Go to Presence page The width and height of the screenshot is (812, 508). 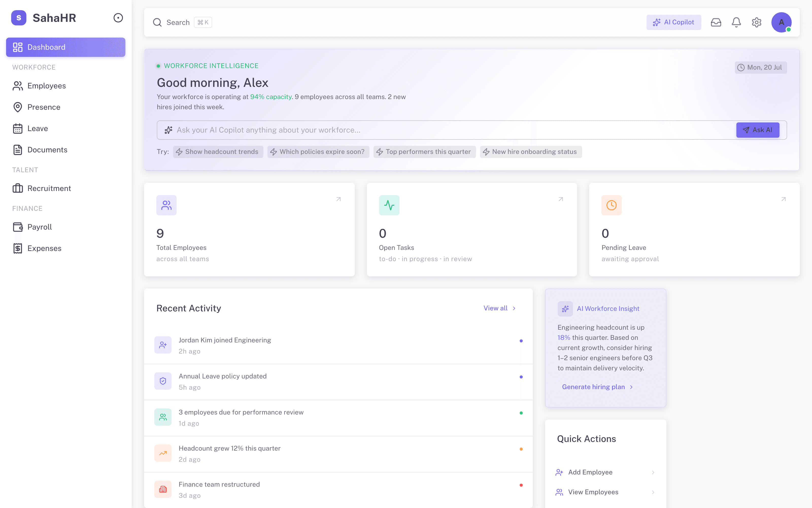tap(66, 107)
